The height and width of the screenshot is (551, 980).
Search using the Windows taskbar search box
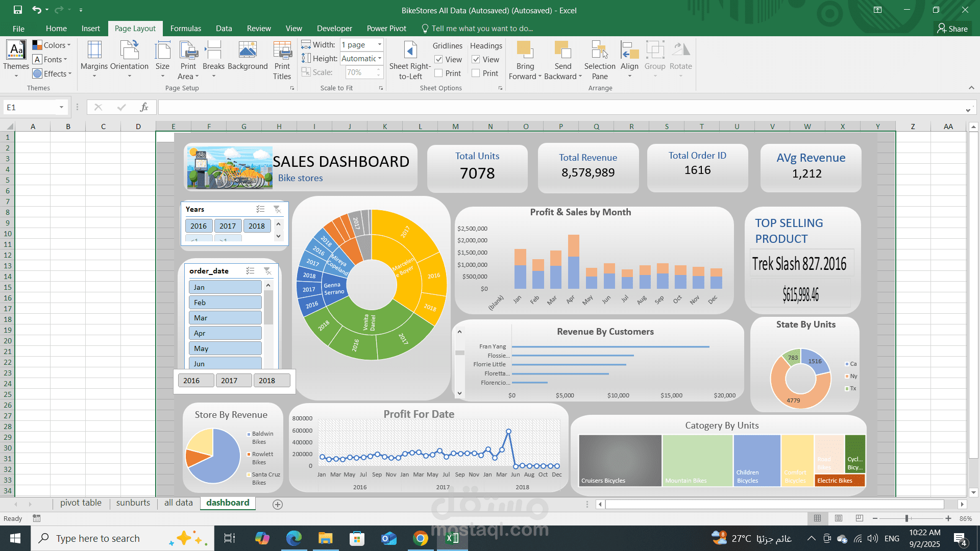(x=122, y=538)
